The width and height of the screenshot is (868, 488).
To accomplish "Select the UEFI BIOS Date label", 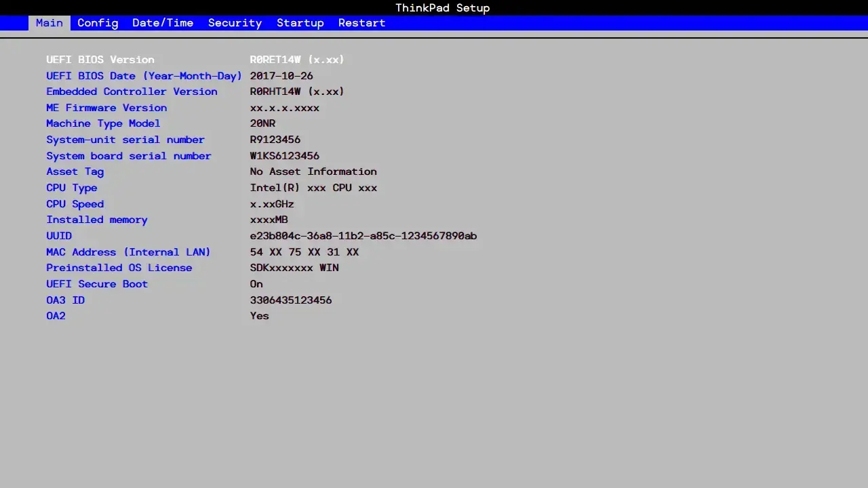I will point(144,76).
